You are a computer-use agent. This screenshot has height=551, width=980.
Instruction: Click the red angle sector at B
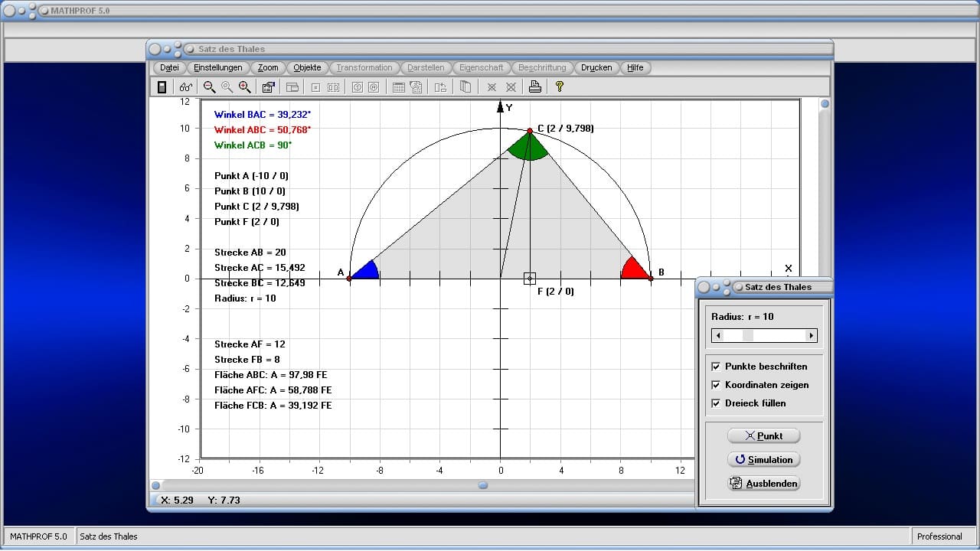tap(635, 269)
